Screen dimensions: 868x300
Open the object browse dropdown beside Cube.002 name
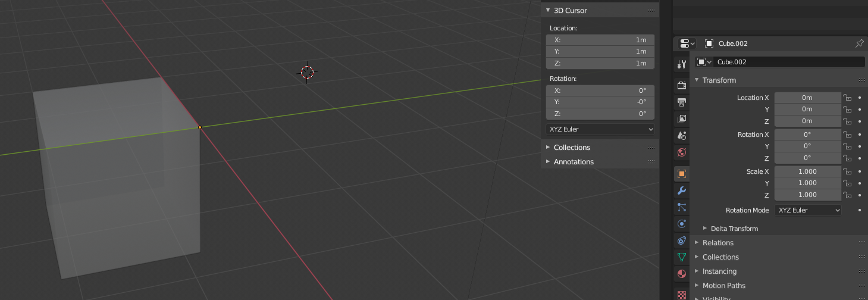click(704, 62)
